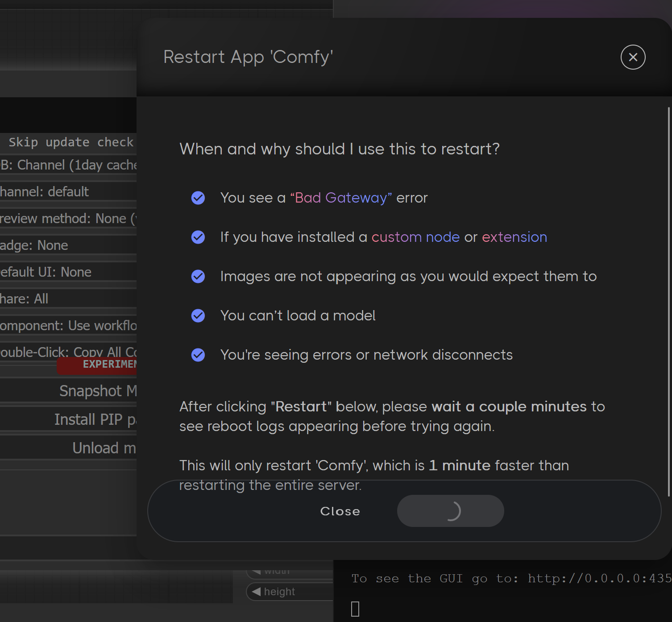Click checkmark icon beside Bad Gateway item
This screenshot has width=672, height=622.
tap(198, 198)
